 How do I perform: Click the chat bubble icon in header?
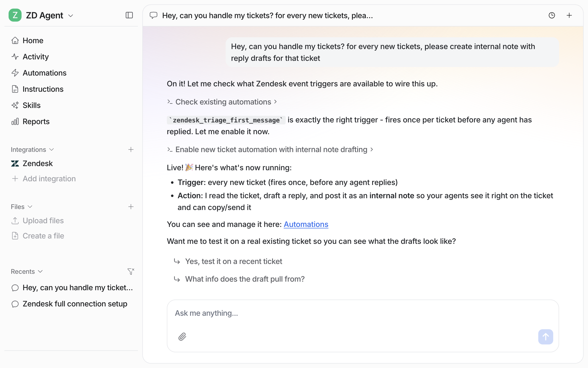pyautogui.click(x=153, y=15)
